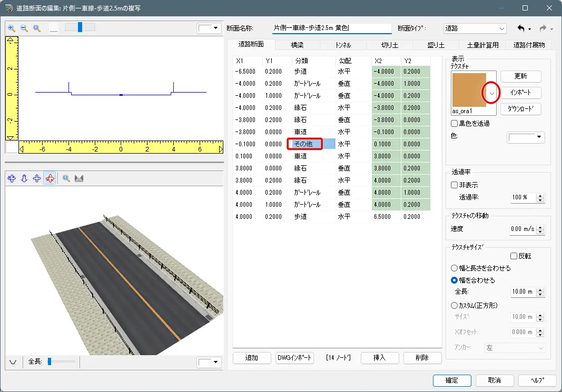This screenshot has width=562, height=392.
Task: Select the vertical up-down move tool
Action: pyautogui.click(x=24, y=178)
